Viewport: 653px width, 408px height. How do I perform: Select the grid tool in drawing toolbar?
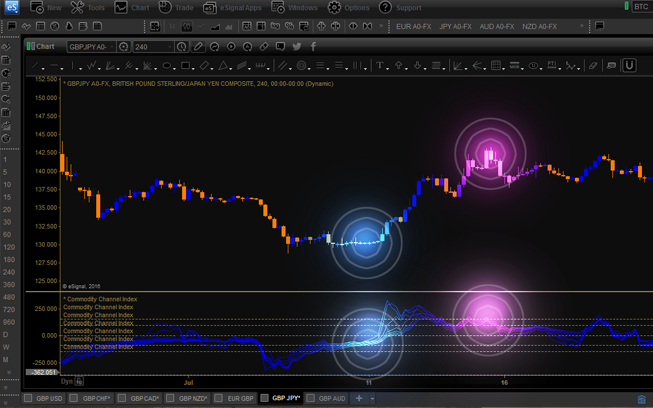click(x=496, y=65)
